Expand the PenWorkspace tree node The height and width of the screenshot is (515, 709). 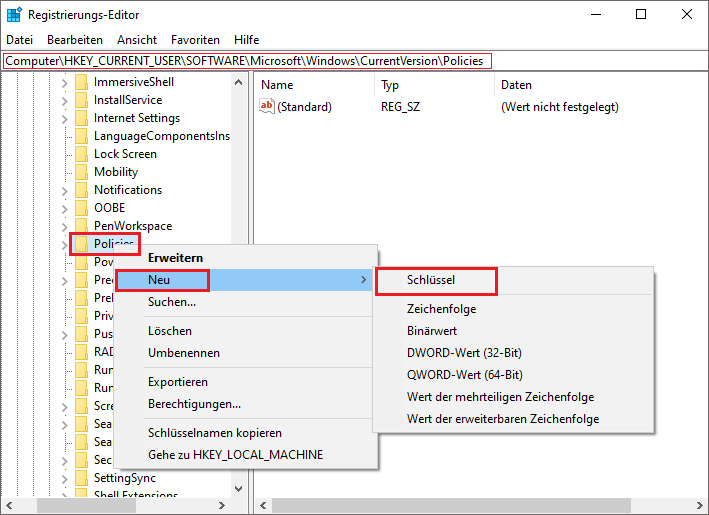[65, 227]
